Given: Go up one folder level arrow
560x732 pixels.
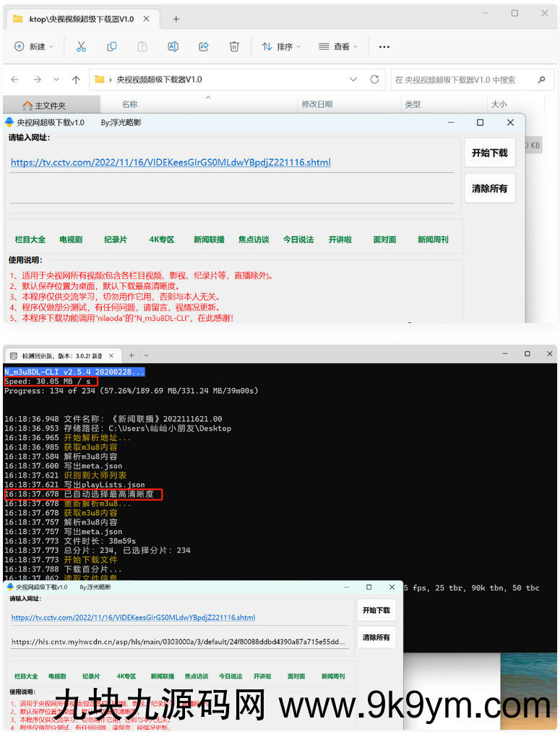Looking at the screenshot, I should point(76,79).
